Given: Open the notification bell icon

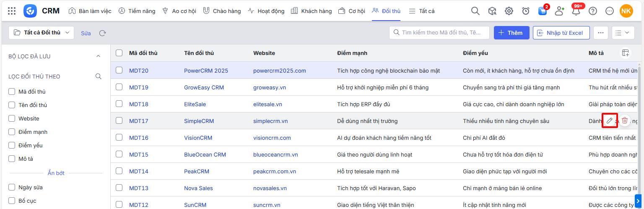Looking at the screenshot, I should click(576, 11).
